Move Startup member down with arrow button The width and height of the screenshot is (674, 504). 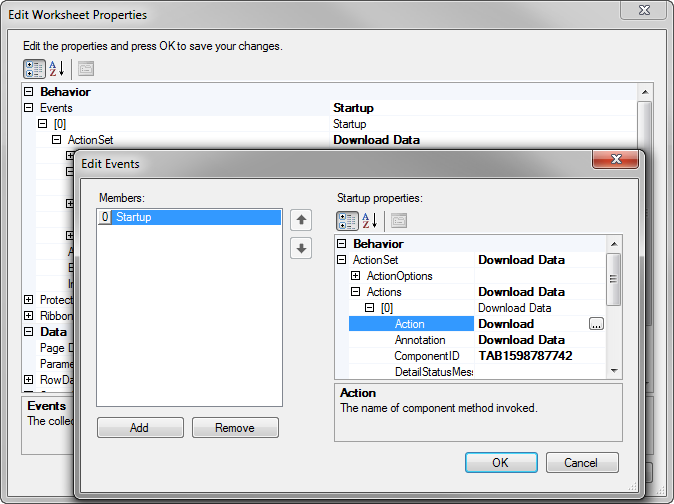[x=301, y=248]
